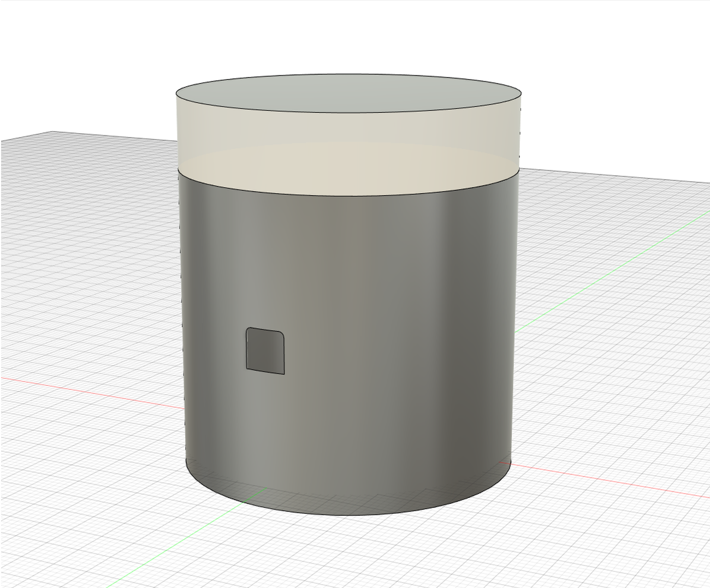Select the top circular face of cylinder
710x588 pixels.
(x=348, y=93)
